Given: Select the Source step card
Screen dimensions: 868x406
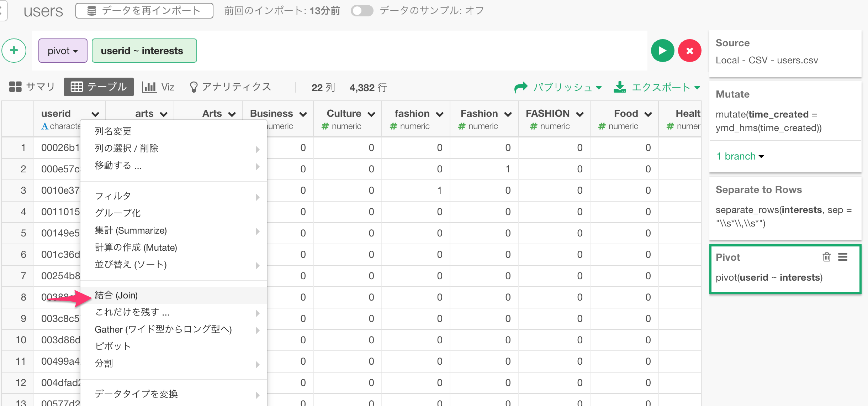Looking at the screenshot, I should pyautogui.click(x=785, y=53).
